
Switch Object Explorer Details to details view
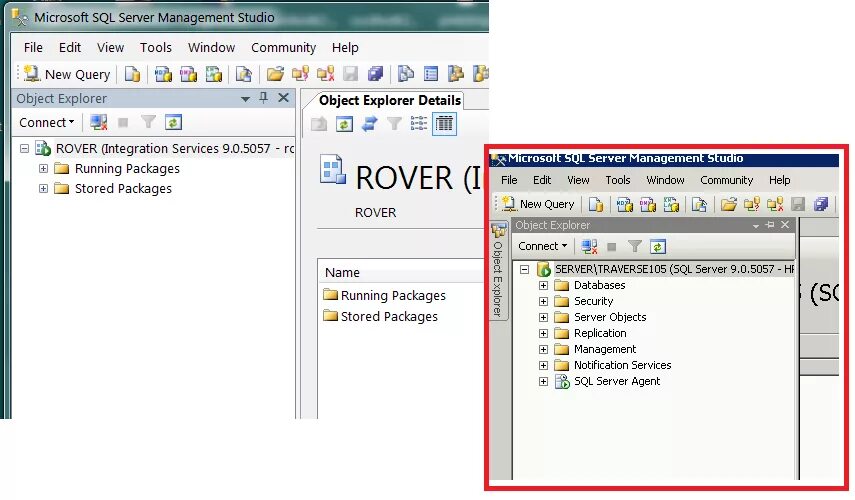pyautogui.click(x=444, y=124)
